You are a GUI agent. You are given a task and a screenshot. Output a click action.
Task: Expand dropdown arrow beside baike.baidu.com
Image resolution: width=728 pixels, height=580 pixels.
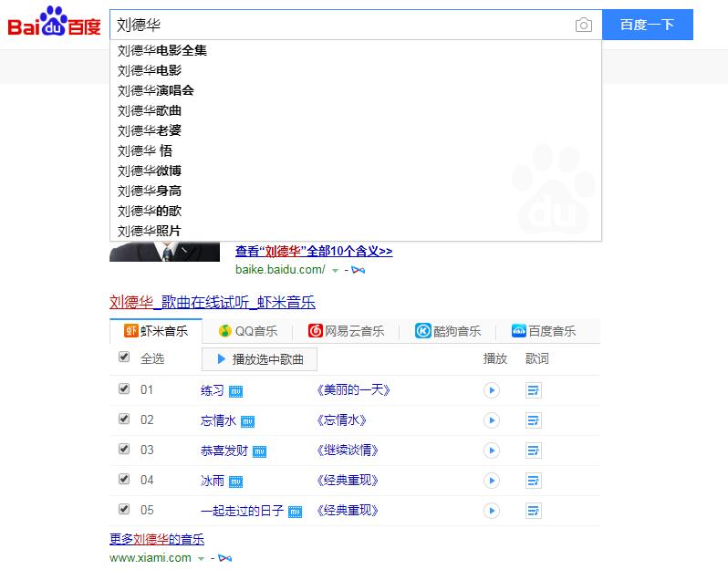click(x=335, y=271)
